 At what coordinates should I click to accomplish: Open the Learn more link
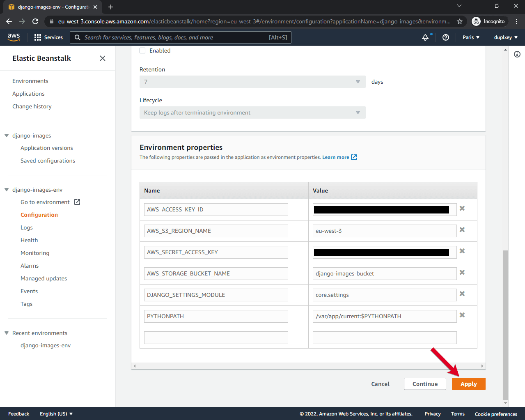[x=336, y=157]
